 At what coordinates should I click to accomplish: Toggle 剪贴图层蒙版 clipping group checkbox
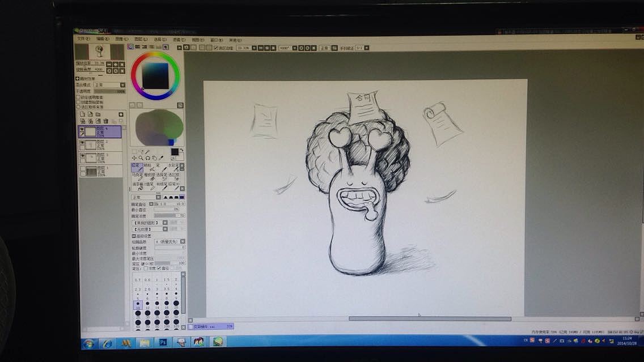(x=78, y=102)
